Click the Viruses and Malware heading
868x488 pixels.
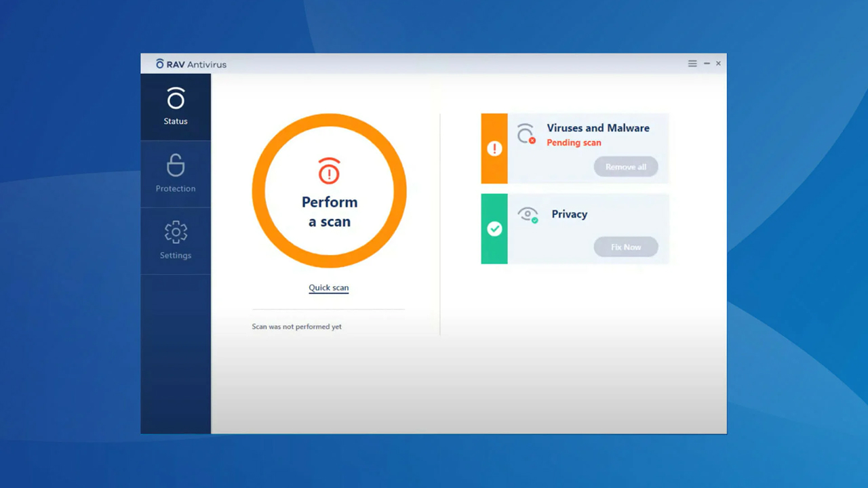coord(598,128)
